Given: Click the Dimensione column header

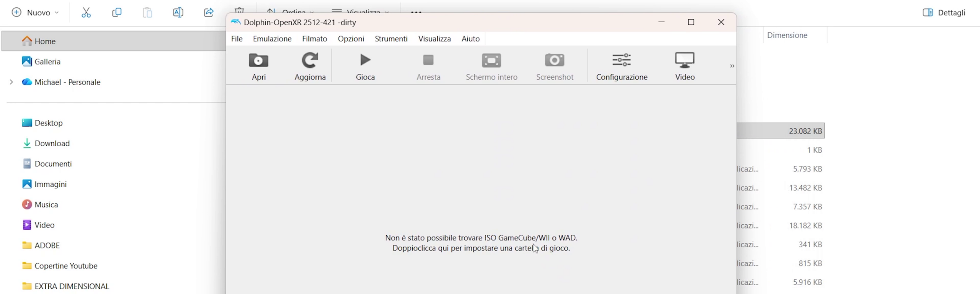Looking at the screenshot, I should [x=787, y=35].
